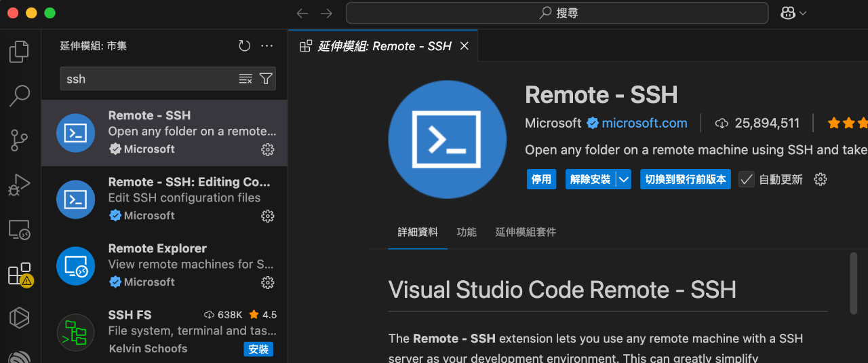Image resolution: width=868 pixels, height=363 pixels.
Task: Open the Source Control view
Action: coord(19,140)
